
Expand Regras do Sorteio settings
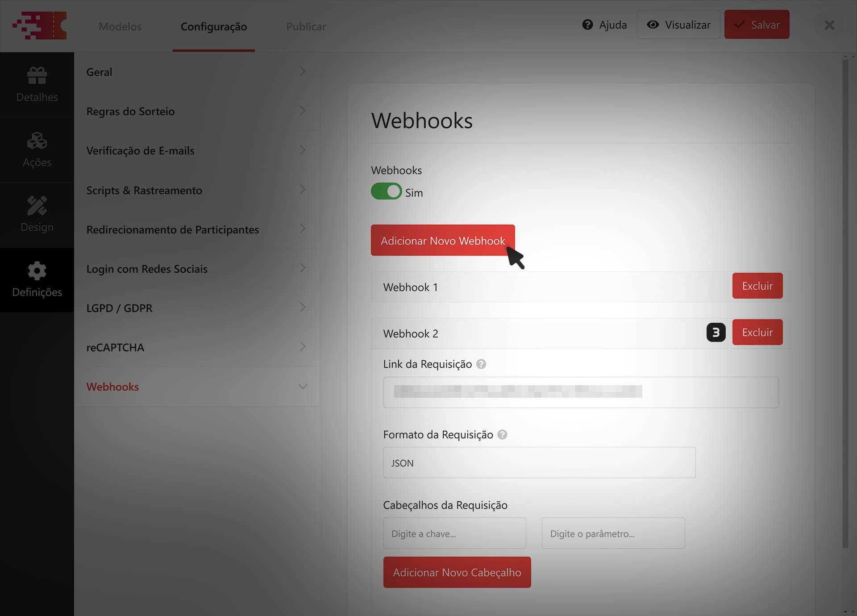pos(197,111)
